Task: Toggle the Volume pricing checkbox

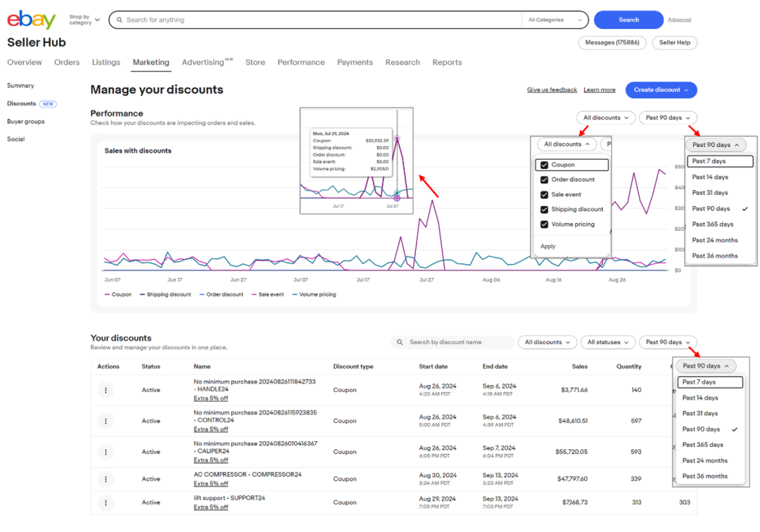Action: [x=545, y=224]
